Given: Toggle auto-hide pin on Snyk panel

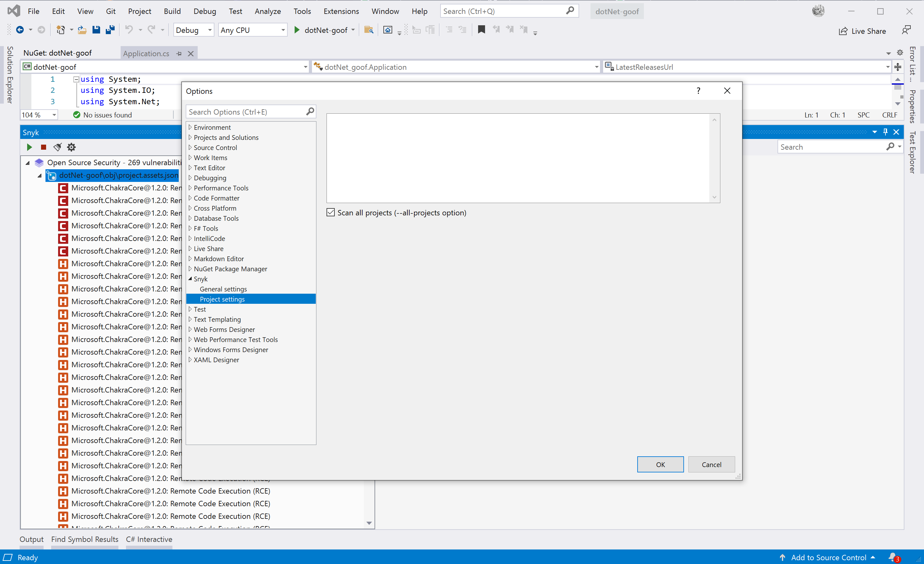Looking at the screenshot, I should point(885,132).
